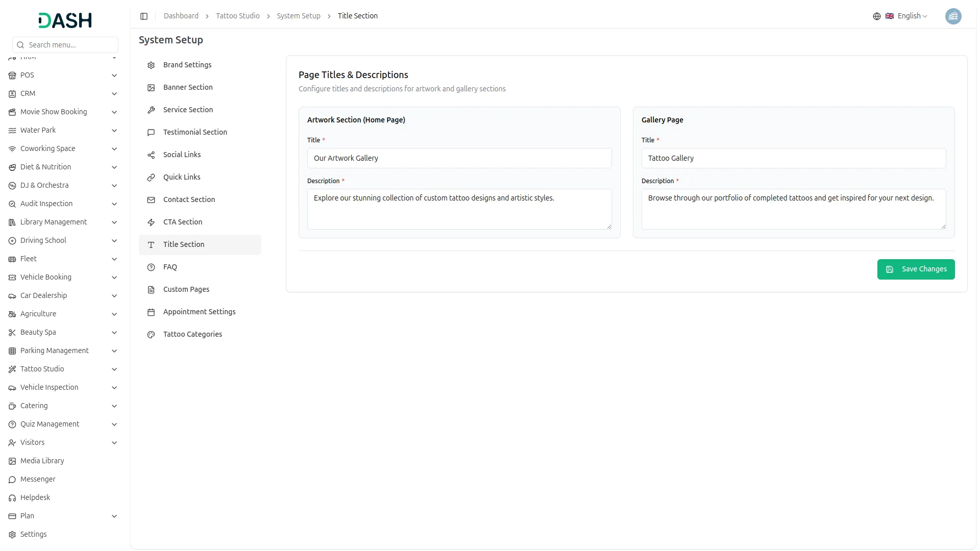Click the sidebar collapse toggle icon
Screen dimensions: 980x551
(x=144, y=16)
